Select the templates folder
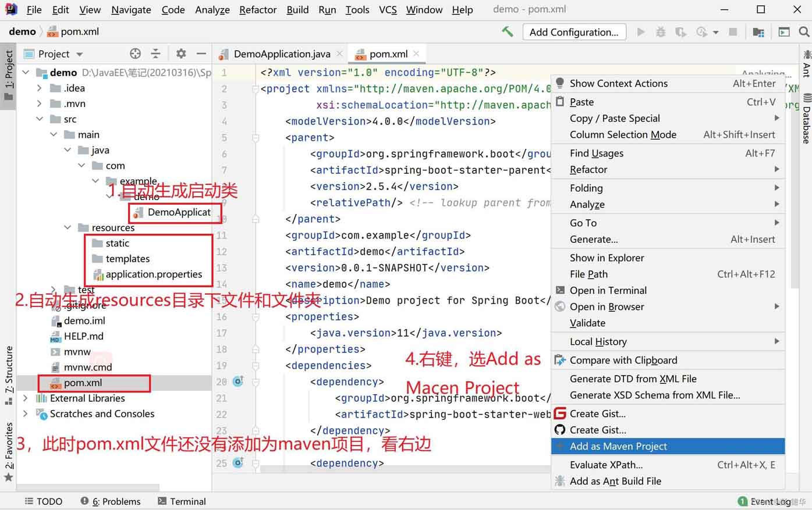 tap(127, 259)
